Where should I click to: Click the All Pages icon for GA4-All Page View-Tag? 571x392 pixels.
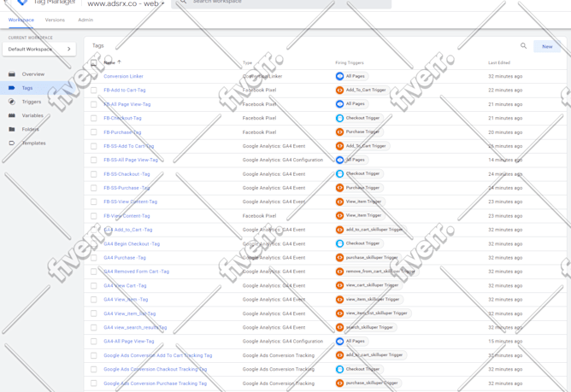click(339, 341)
